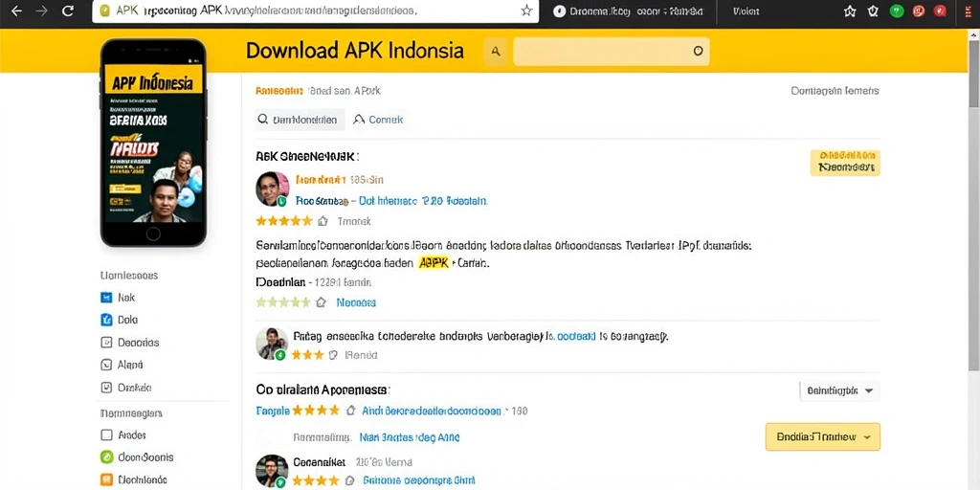Click the ABK SheeNeWaK heading
The width and height of the screenshot is (980, 490).
pyautogui.click(x=307, y=156)
